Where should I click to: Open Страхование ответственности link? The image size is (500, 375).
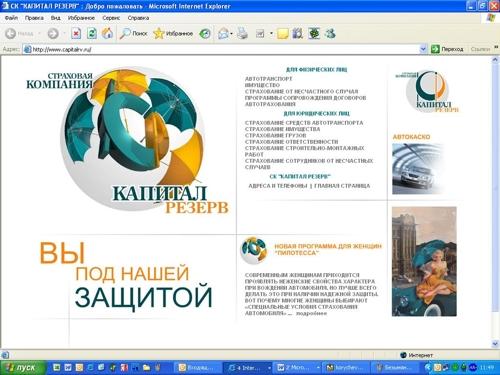pos(291,142)
